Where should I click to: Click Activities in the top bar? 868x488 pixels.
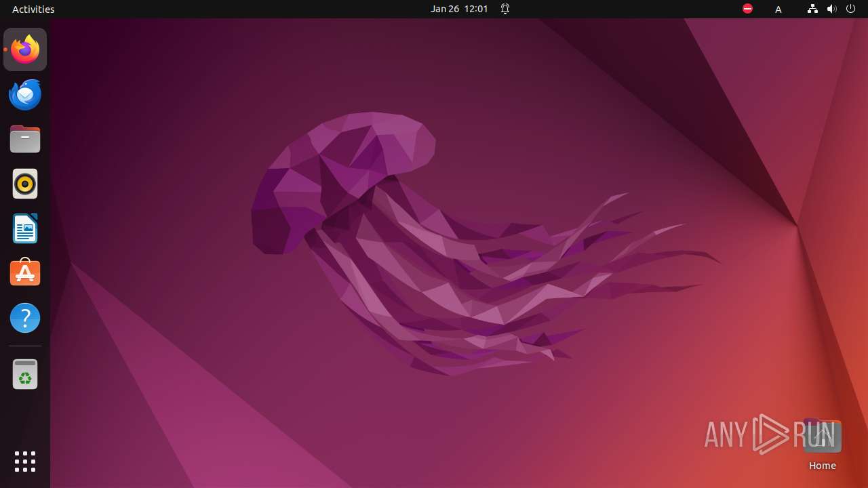[33, 9]
